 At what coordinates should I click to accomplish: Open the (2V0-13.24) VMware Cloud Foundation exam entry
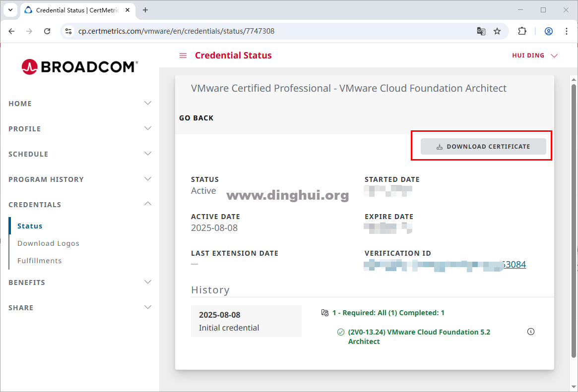pos(419,337)
